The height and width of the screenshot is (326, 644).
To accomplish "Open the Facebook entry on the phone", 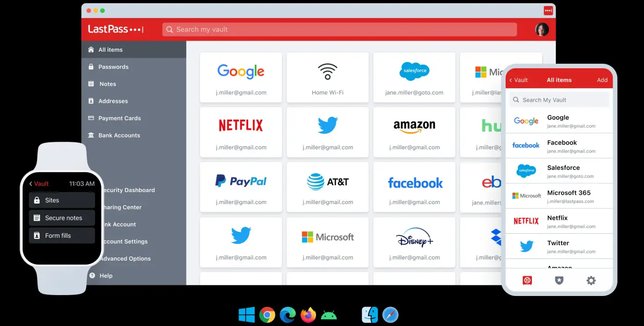I will (559, 146).
